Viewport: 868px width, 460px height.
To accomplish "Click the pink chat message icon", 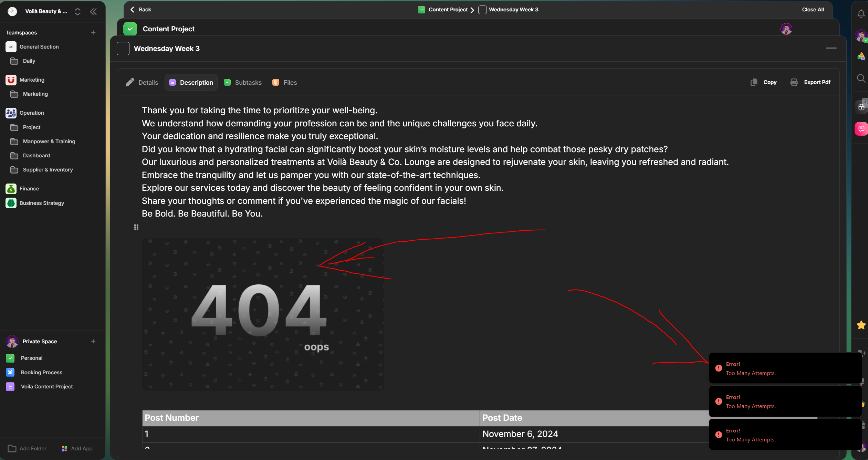I will pos(861,129).
